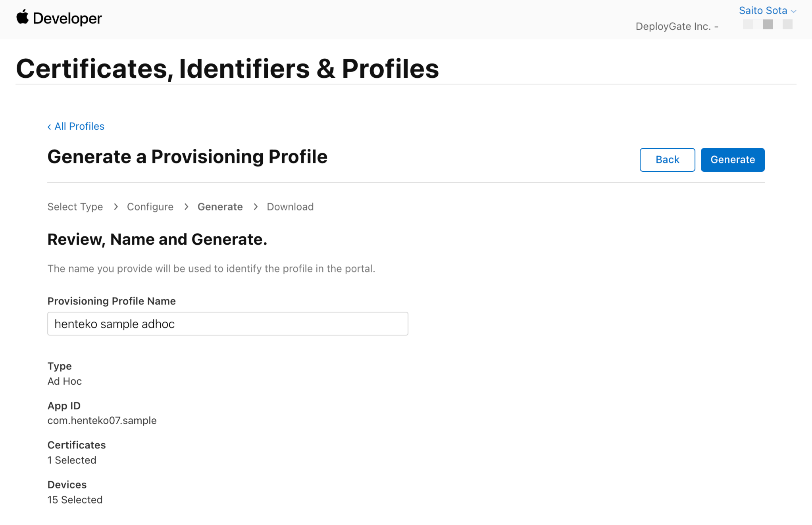Click the chevron between Configure and Generate
Screen dimensions: 812x525
coord(186,207)
